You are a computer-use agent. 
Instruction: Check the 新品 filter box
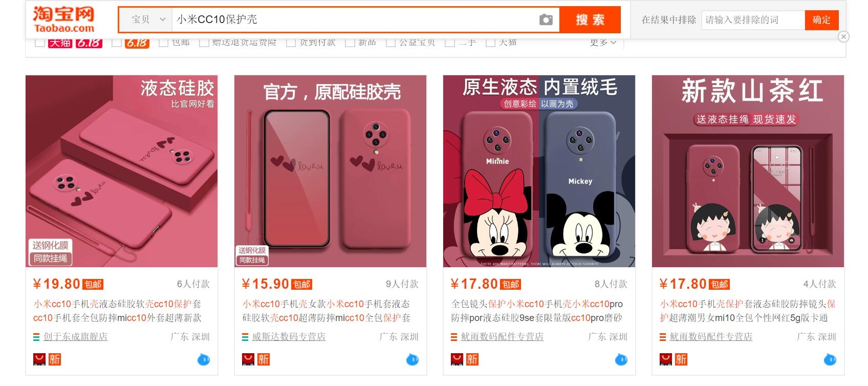tap(350, 42)
